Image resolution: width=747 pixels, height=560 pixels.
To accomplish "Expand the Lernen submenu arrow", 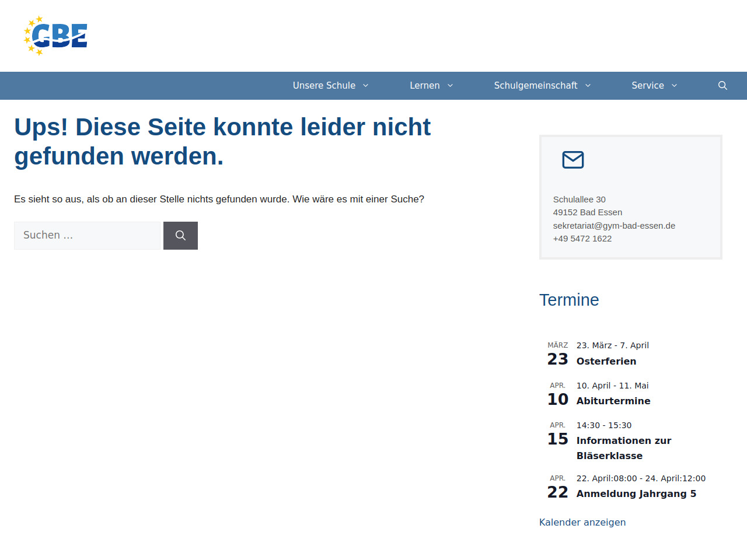I will [x=450, y=86].
